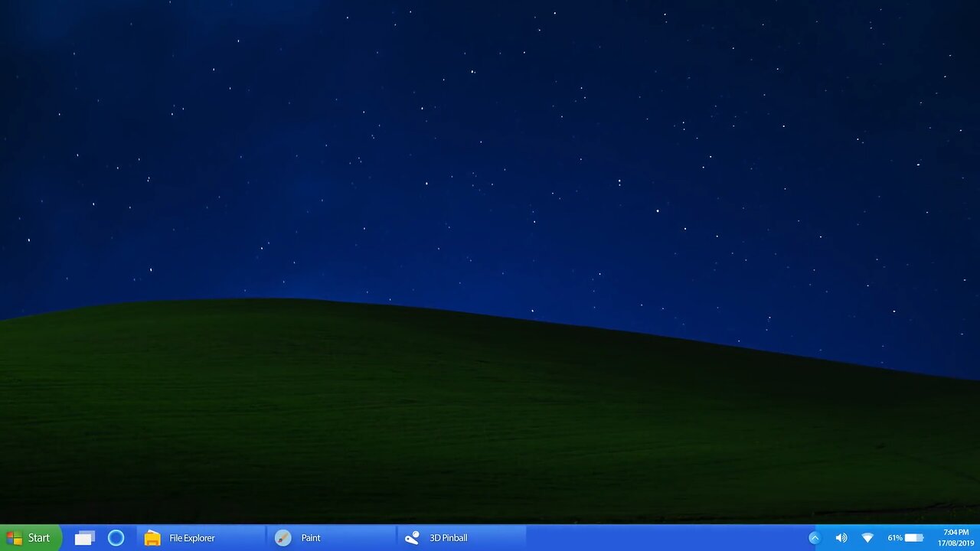This screenshot has height=551, width=980.
Task: Click the File Explorer folder icon
Action: point(152,538)
